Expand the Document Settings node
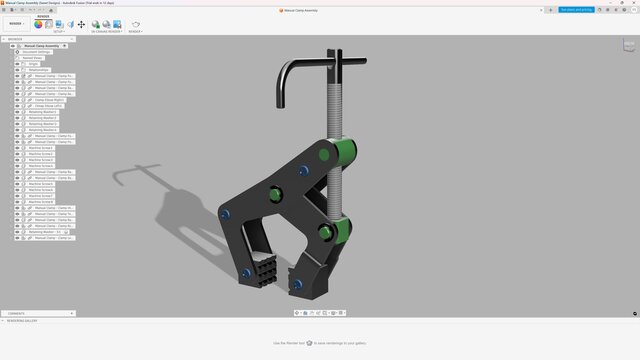The image size is (640, 360). pyautogui.click(x=12, y=52)
